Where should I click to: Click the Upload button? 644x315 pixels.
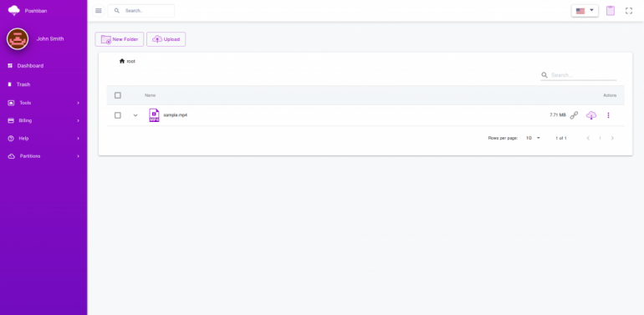tap(166, 39)
